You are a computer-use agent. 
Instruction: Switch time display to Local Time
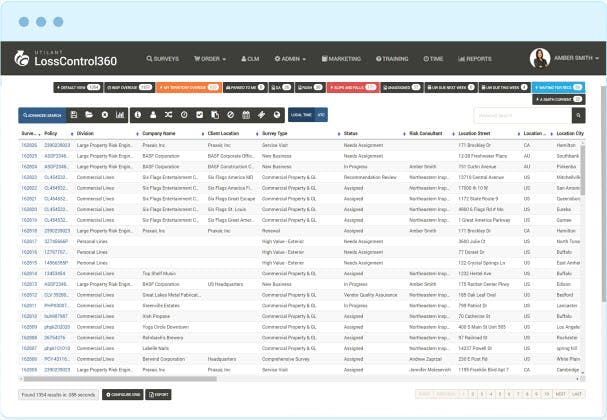[x=301, y=115]
